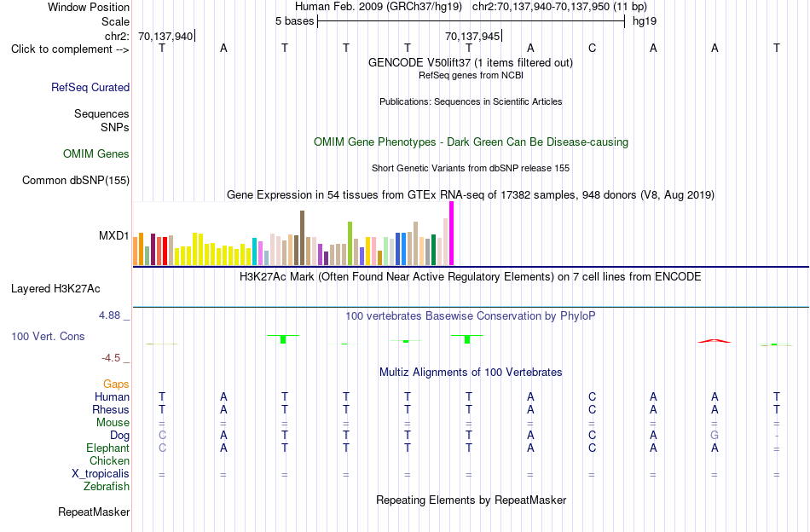
Task: Click the '5 bases' scale bar label
Action: [294, 21]
